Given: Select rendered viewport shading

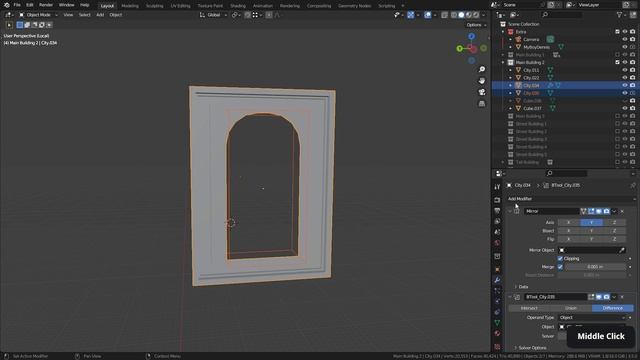Looking at the screenshot, I should click(476, 15).
